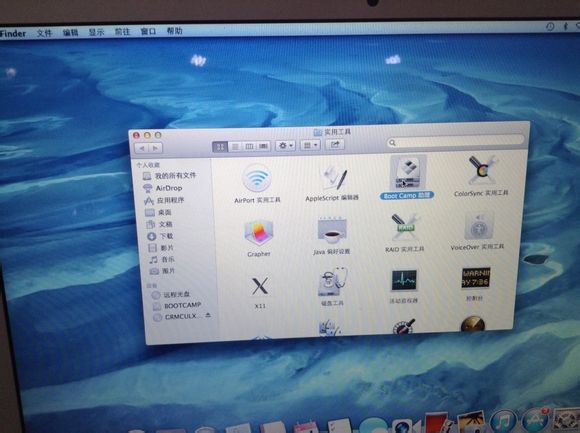Open the 前往 menu in menu bar
The height and width of the screenshot is (433, 580).
tap(122, 32)
